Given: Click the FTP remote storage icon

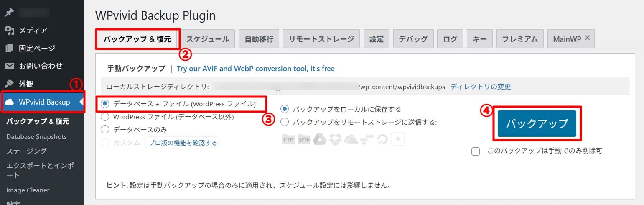Looking at the screenshot, I should (x=288, y=139).
